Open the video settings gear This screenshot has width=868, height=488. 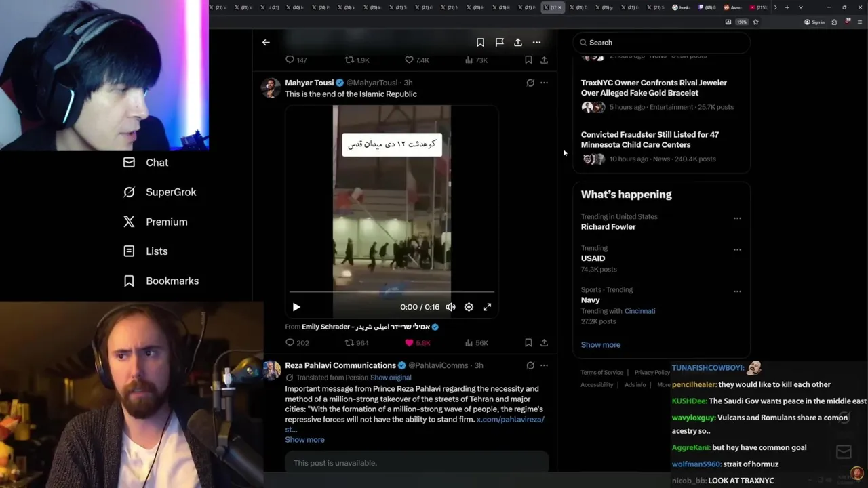[x=469, y=307]
